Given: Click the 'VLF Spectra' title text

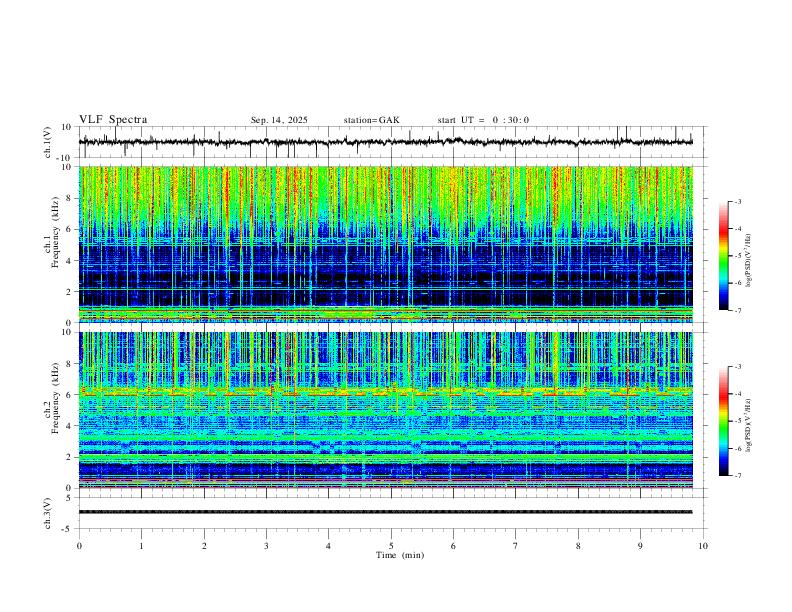Looking at the screenshot, I should pyautogui.click(x=113, y=120).
